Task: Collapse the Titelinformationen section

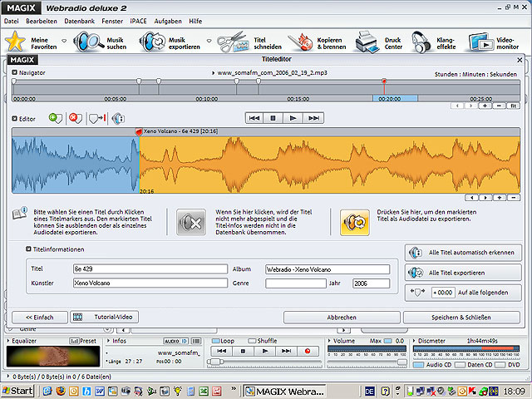Action: (28, 249)
